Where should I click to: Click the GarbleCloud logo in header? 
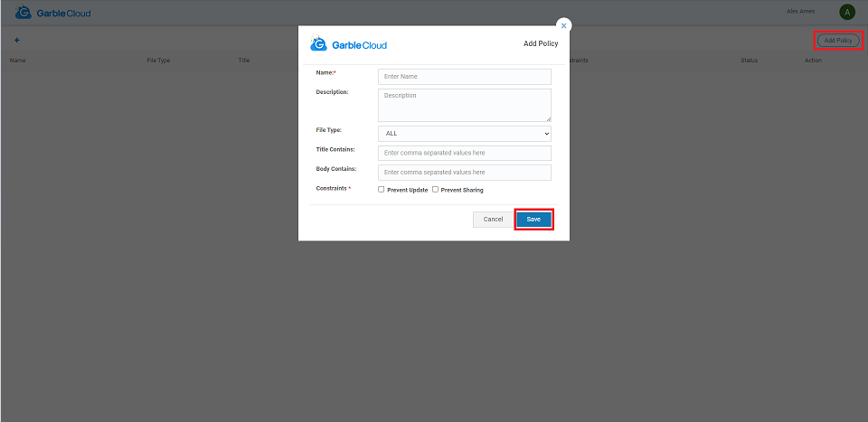pos(53,12)
